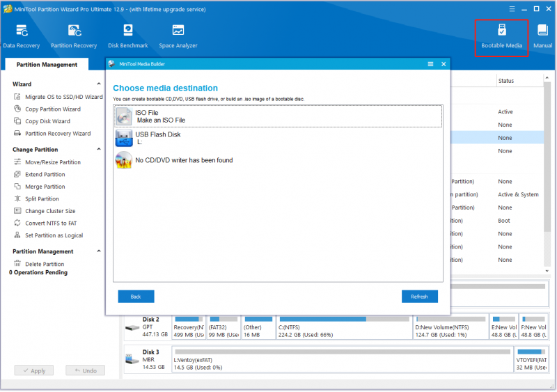Select Recovery partition 499 MB block

[x=189, y=327]
